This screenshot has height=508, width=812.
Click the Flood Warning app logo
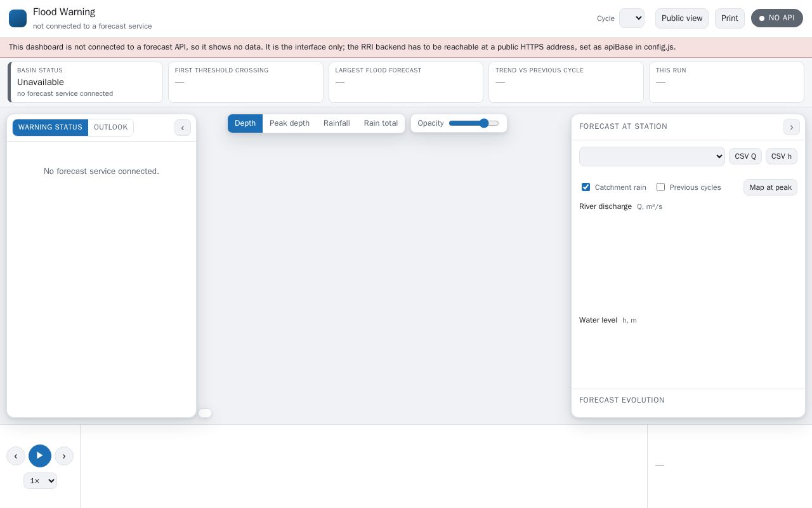point(18,18)
